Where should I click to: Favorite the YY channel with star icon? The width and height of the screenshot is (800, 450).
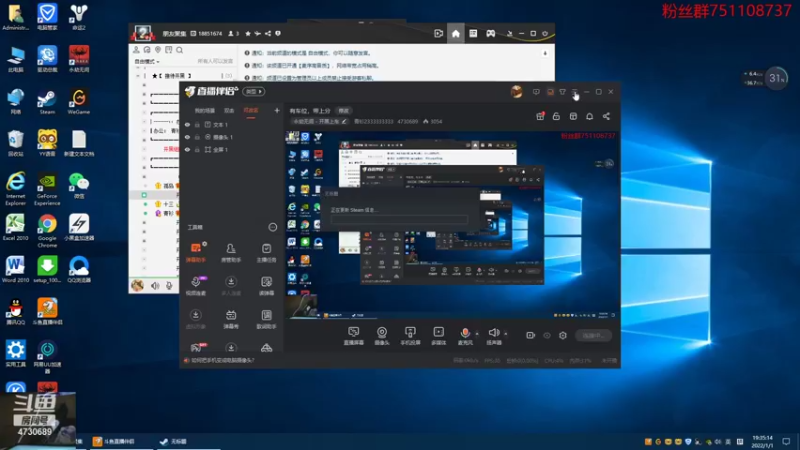pyautogui.click(x=248, y=34)
